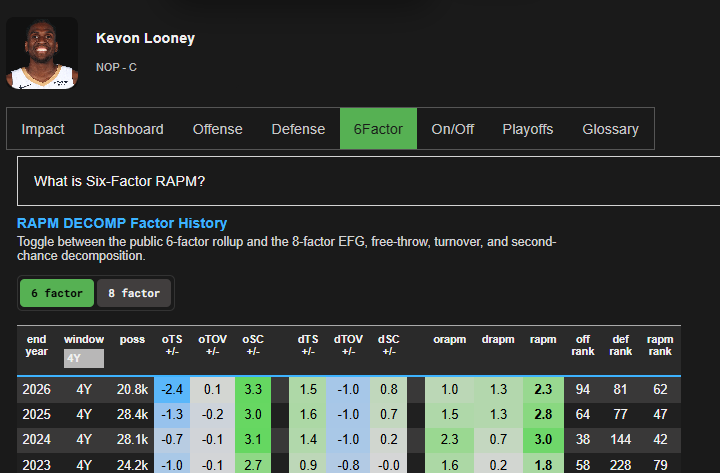This screenshot has width=720, height=473.
Task: Click the 28.1k poss value
Action: [x=132, y=440]
